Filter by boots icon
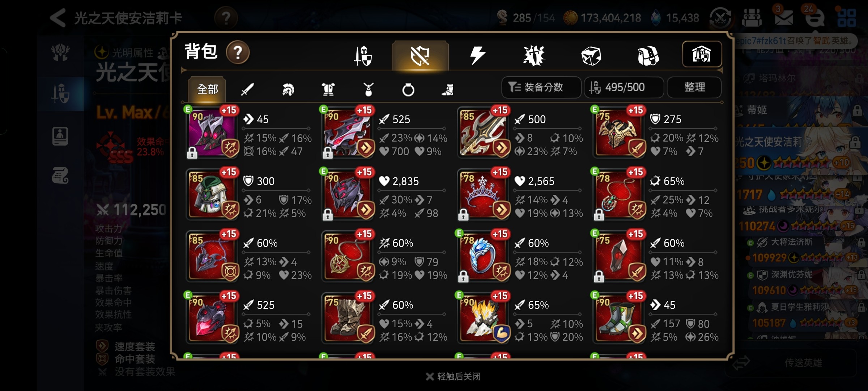Screen dimensions: 868x391 point(448,89)
